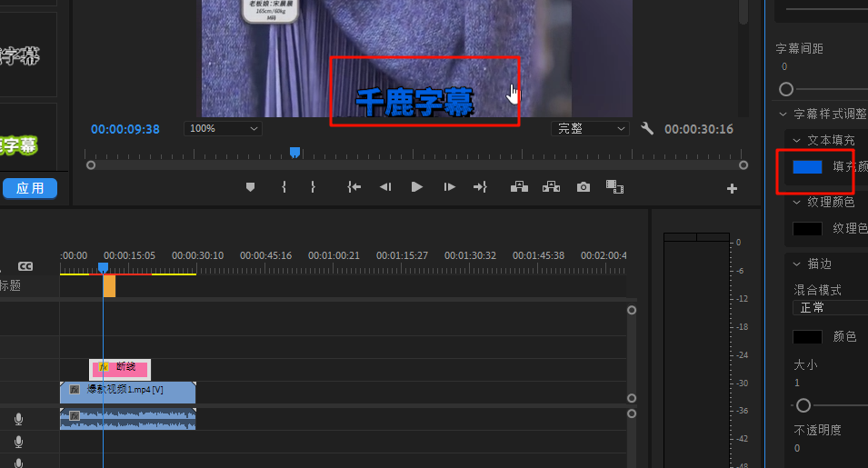Play the program monitor video
This screenshot has height=468, width=868.
pyautogui.click(x=417, y=187)
